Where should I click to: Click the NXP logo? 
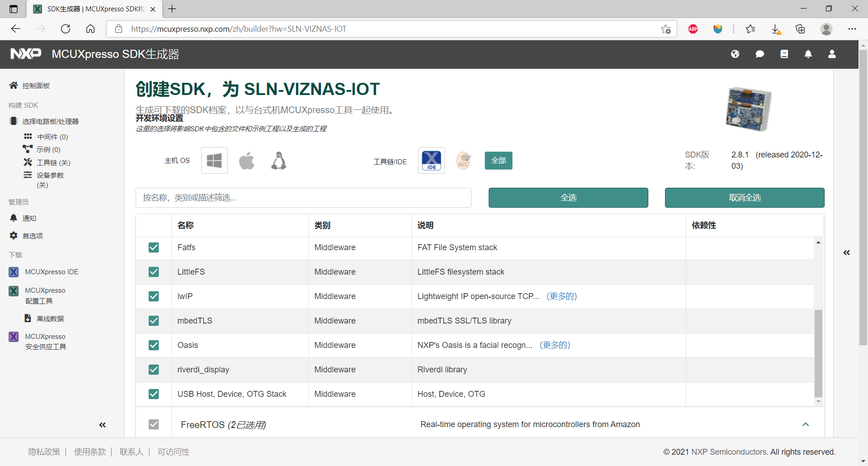pos(26,54)
